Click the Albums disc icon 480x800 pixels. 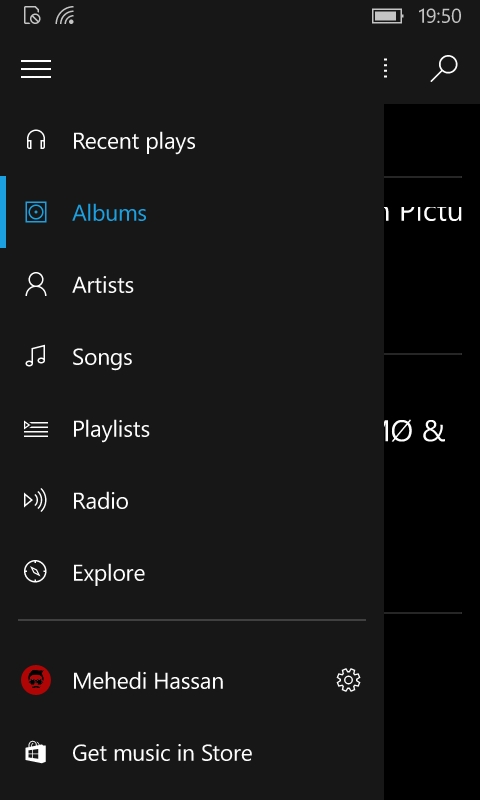36,212
